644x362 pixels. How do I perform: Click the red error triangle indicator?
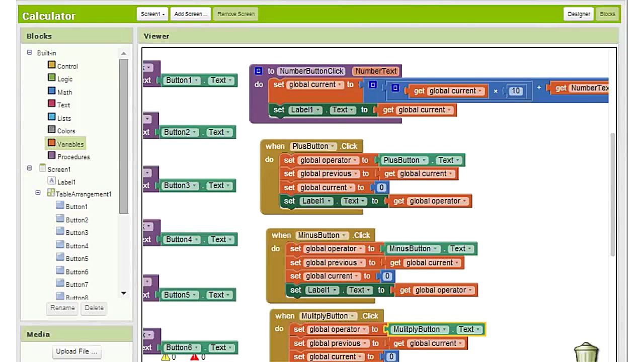coord(195,357)
